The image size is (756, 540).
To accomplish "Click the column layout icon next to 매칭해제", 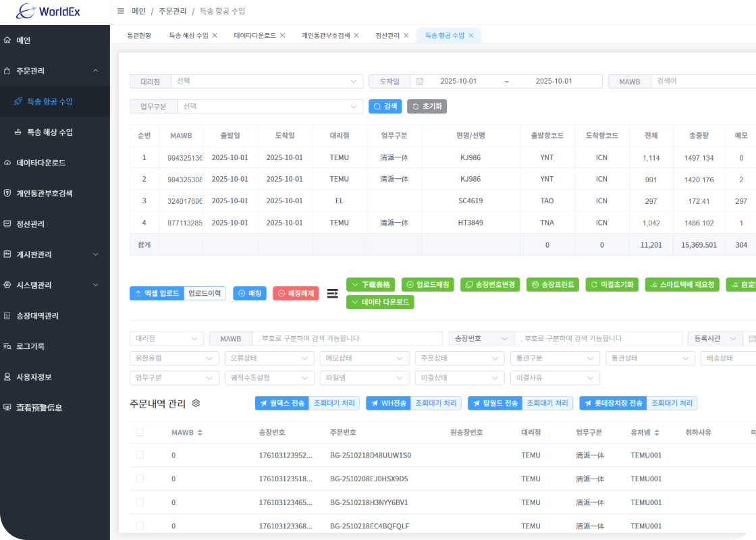I will pyautogui.click(x=332, y=294).
